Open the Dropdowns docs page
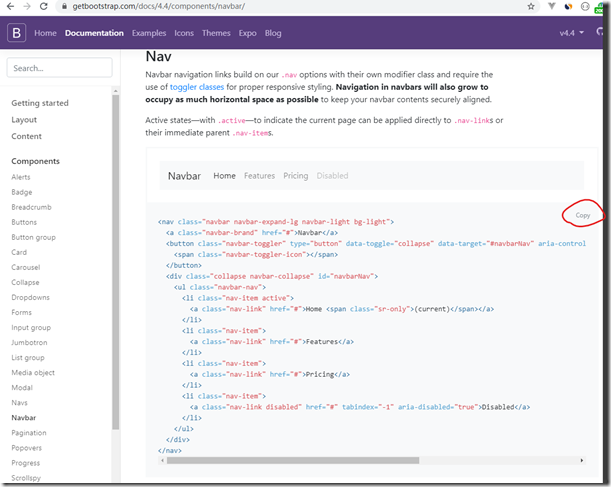 (x=30, y=297)
